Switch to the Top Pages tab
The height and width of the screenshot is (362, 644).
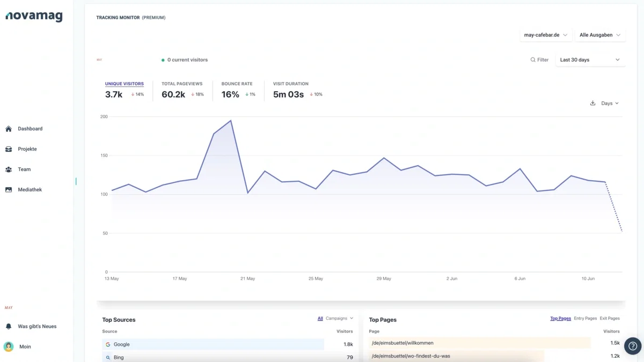560,319
